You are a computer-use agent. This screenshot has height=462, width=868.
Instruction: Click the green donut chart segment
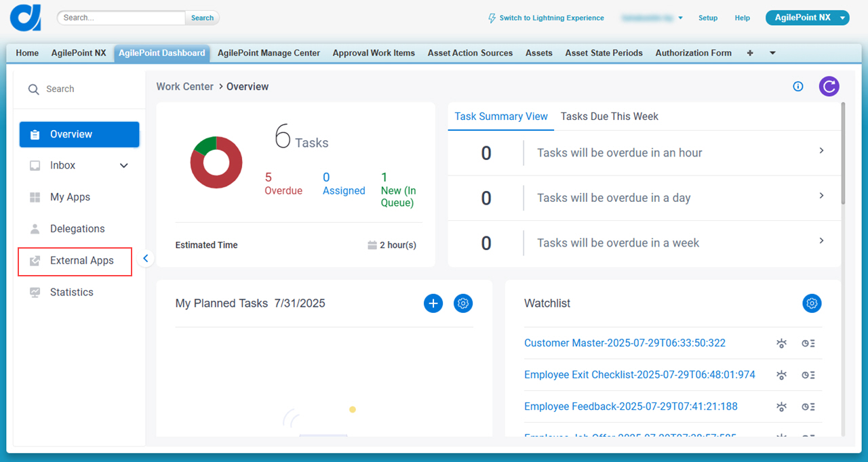click(x=207, y=144)
